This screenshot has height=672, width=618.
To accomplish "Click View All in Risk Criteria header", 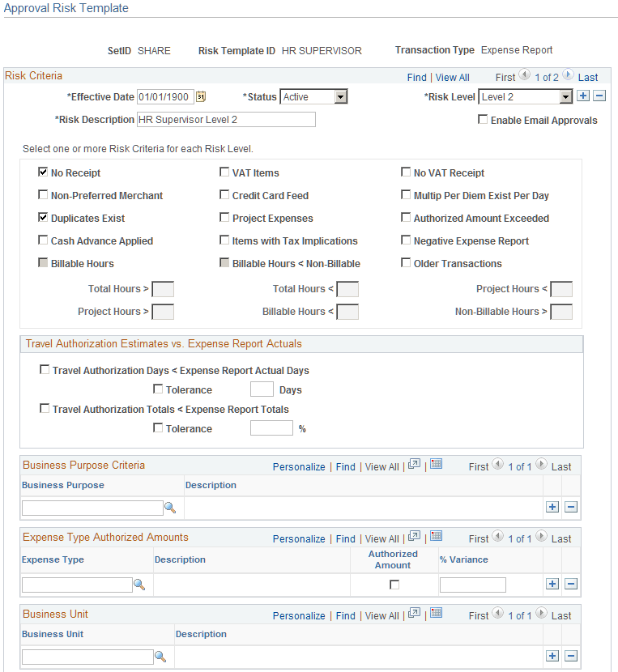I will pos(452,77).
